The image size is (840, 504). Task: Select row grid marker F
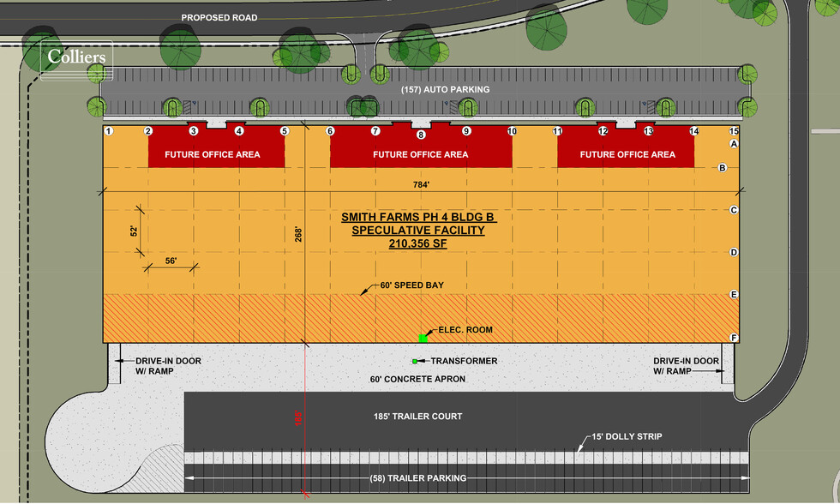pos(734,338)
